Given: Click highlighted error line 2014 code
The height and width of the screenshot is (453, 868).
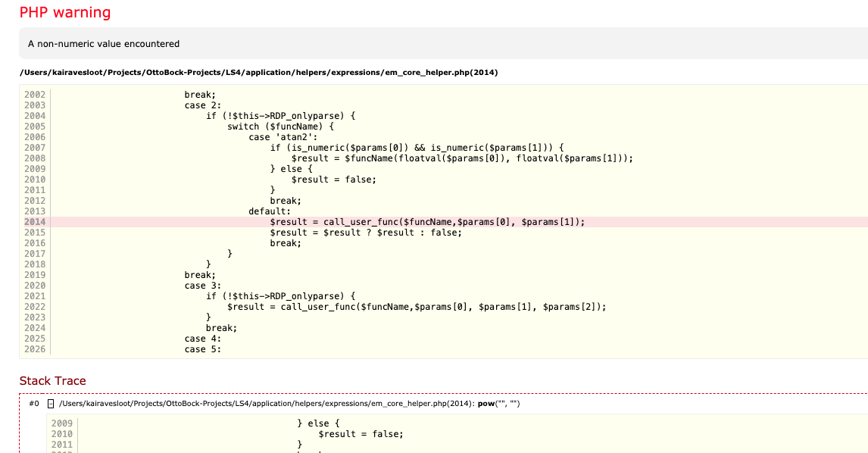Looking at the screenshot, I should coord(427,222).
